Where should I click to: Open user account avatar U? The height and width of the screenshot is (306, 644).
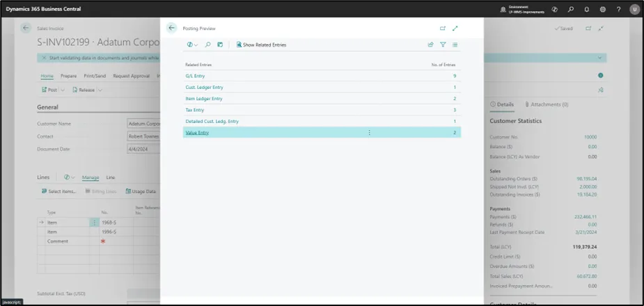point(634,9)
